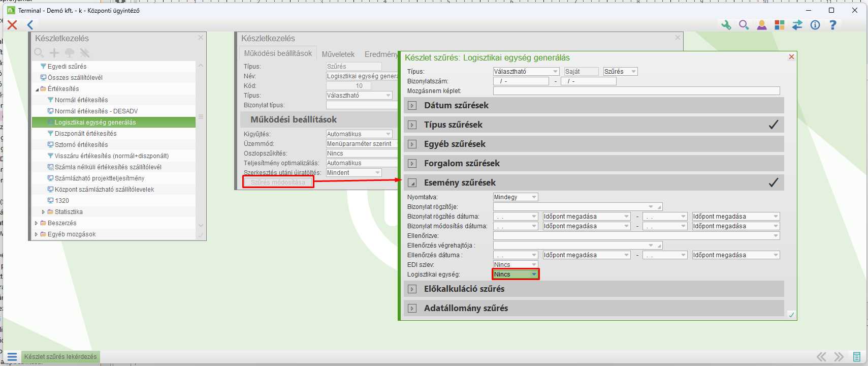Click the grip handle beside the tree list
The height and width of the screenshot is (366, 868).
201,117
